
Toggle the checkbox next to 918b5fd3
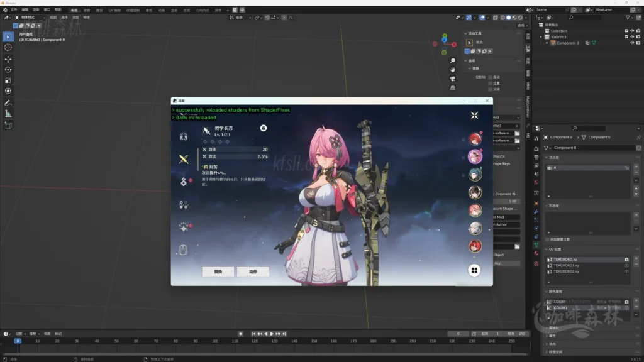click(626, 37)
